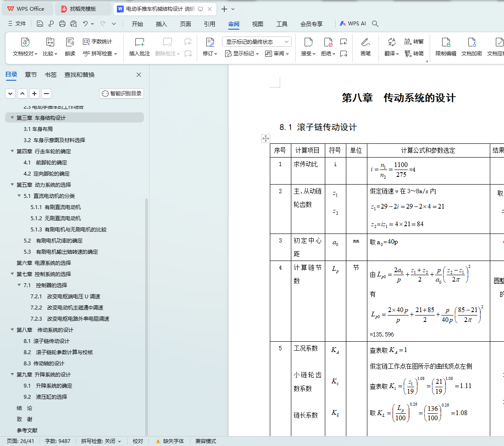Open 字数统计 word count

(x=98, y=42)
